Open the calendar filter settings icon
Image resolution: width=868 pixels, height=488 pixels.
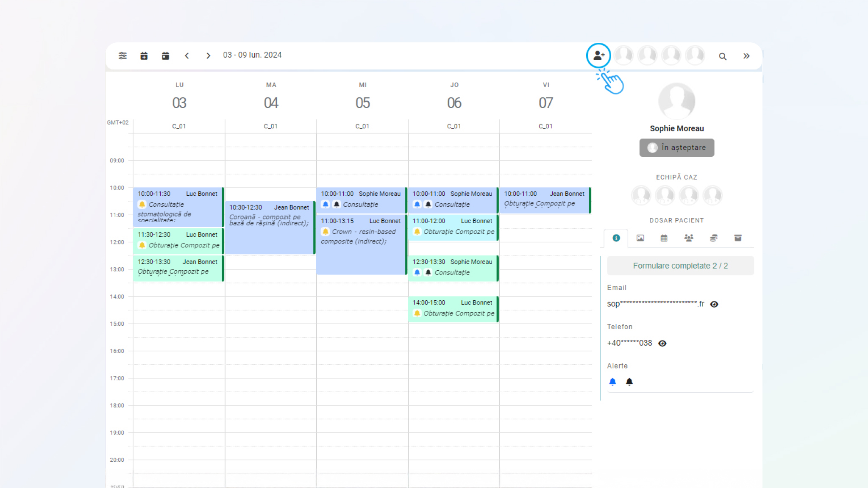(122, 55)
